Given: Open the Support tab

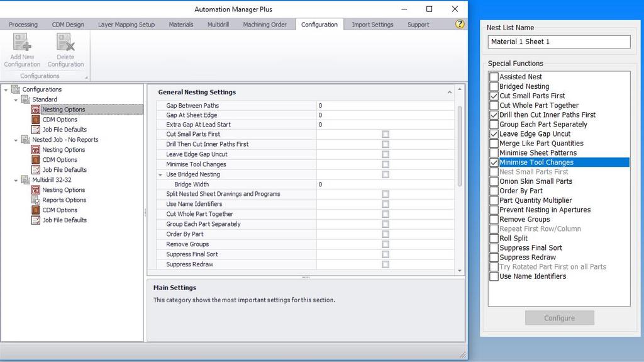Looking at the screenshot, I should (x=418, y=25).
